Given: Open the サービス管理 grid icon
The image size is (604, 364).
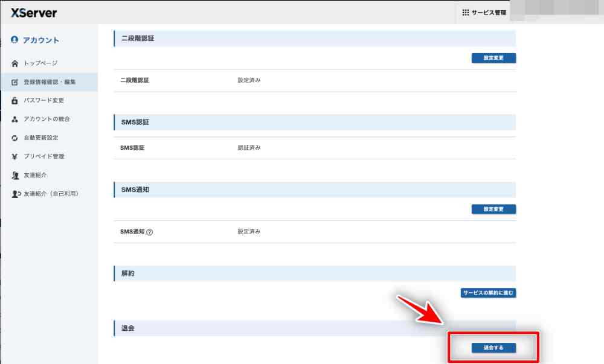Looking at the screenshot, I should [x=466, y=13].
